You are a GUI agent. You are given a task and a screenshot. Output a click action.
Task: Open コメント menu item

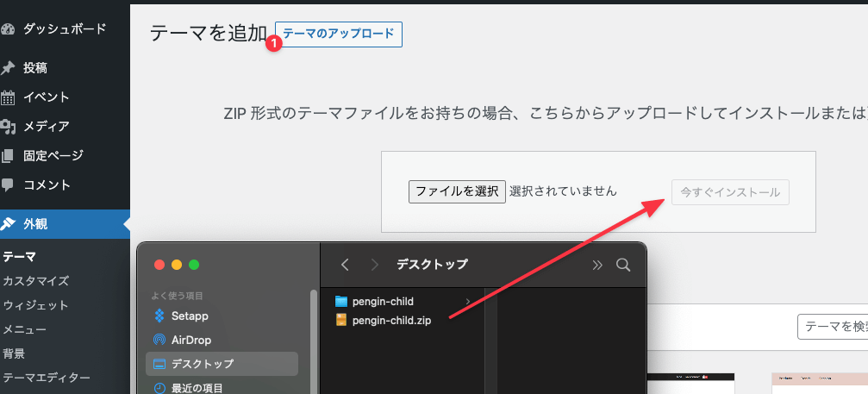click(x=47, y=184)
